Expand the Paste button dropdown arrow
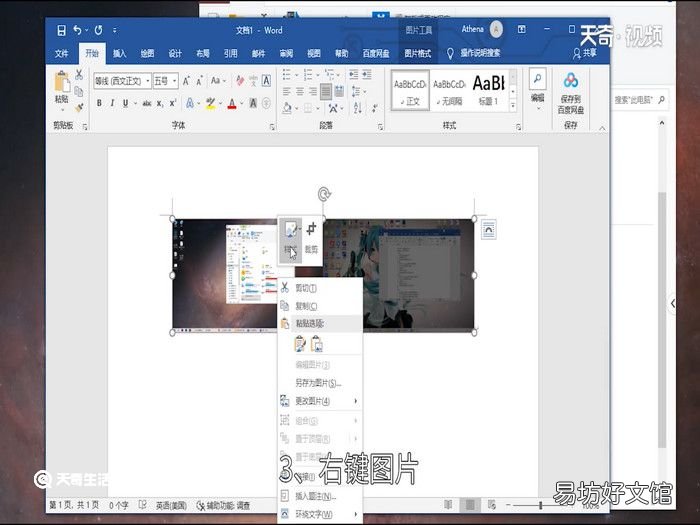The width and height of the screenshot is (700, 525). click(x=62, y=110)
